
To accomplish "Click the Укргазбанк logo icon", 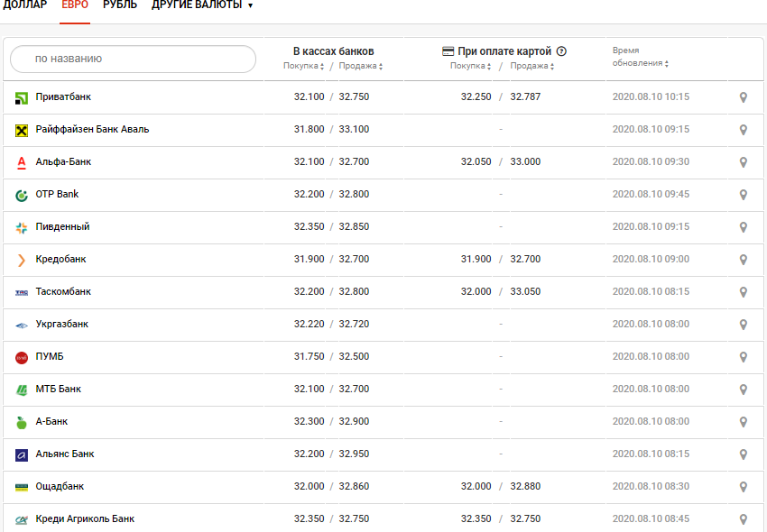I will pyautogui.click(x=22, y=326).
